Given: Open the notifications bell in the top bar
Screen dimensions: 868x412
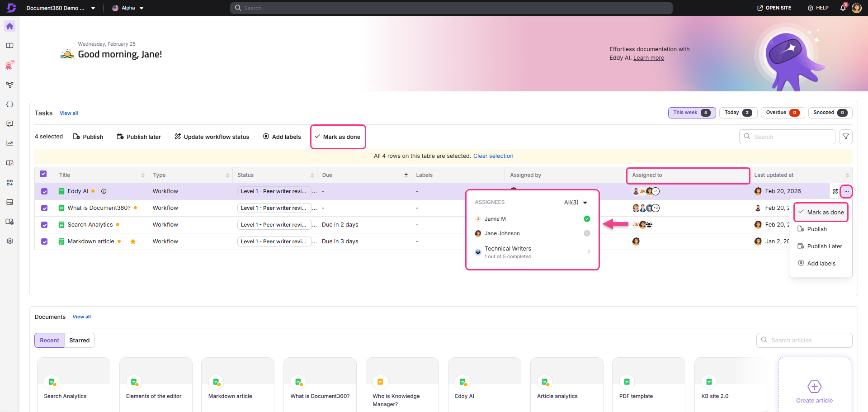Looking at the screenshot, I should point(843,8).
